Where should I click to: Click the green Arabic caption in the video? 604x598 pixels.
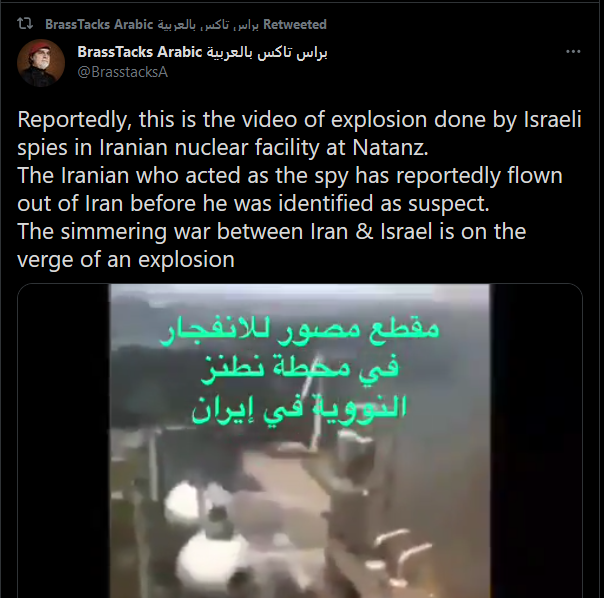pos(300,370)
